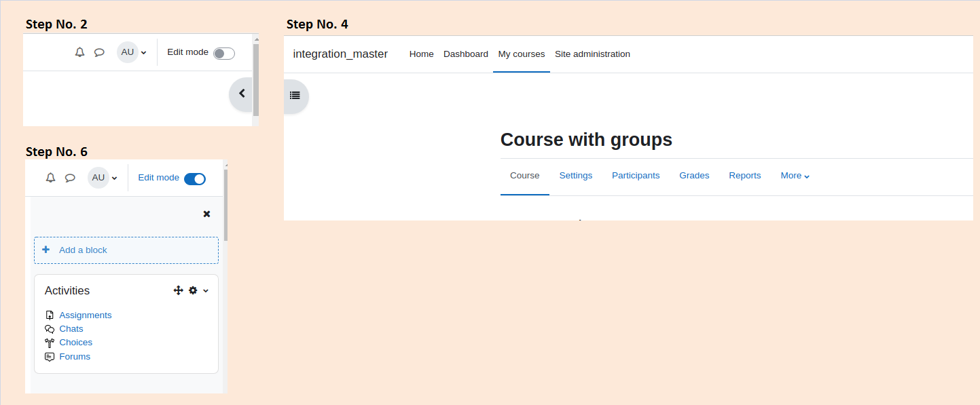Image resolution: width=980 pixels, height=405 pixels.
Task: Expand More dropdown in course navigation
Action: [795, 176]
